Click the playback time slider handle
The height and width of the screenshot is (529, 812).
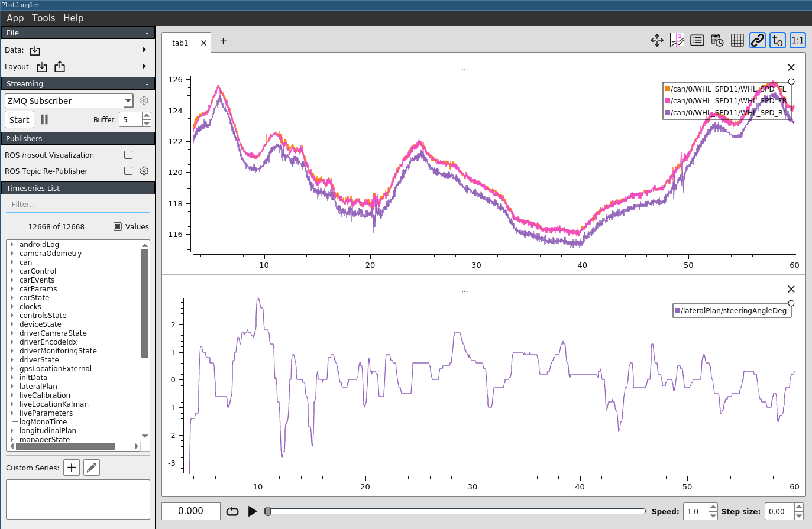[x=268, y=511]
